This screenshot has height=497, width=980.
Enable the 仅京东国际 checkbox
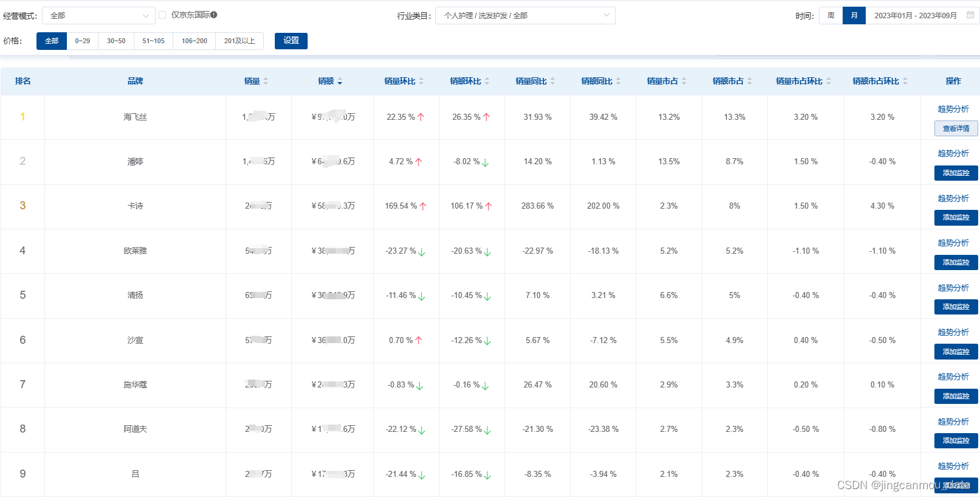pyautogui.click(x=162, y=15)
